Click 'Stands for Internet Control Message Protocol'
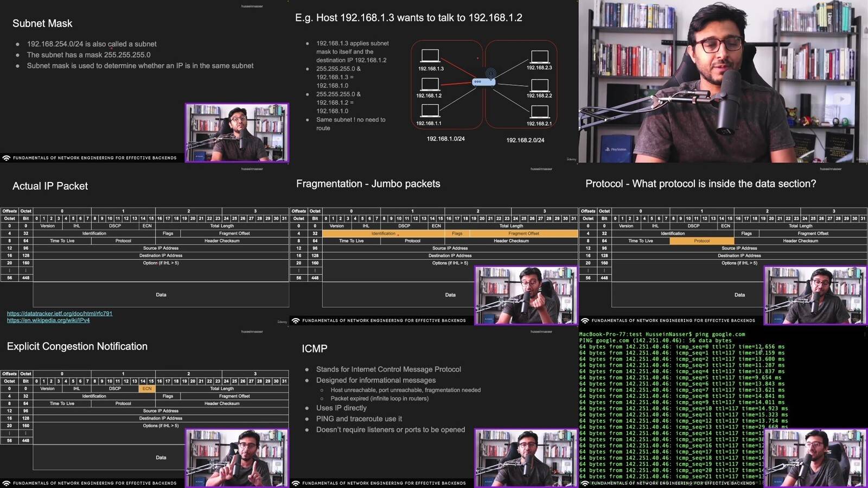 click(388, 369)
